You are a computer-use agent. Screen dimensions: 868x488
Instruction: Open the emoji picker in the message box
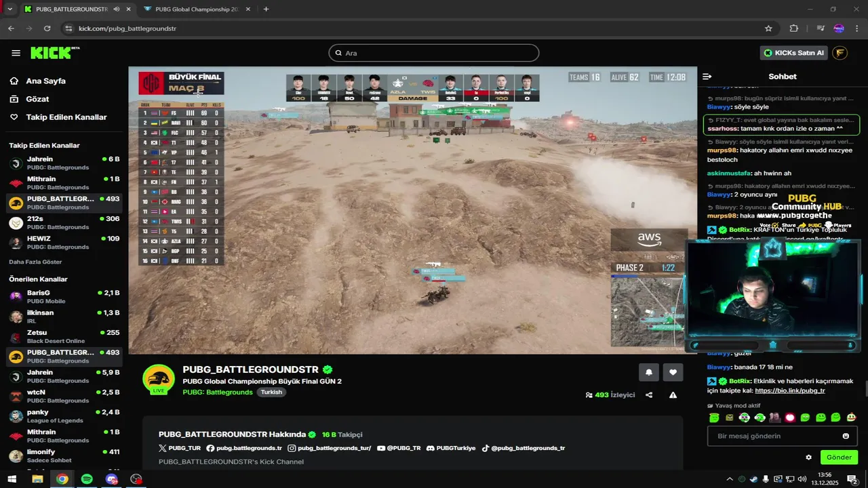coord(846,436)
